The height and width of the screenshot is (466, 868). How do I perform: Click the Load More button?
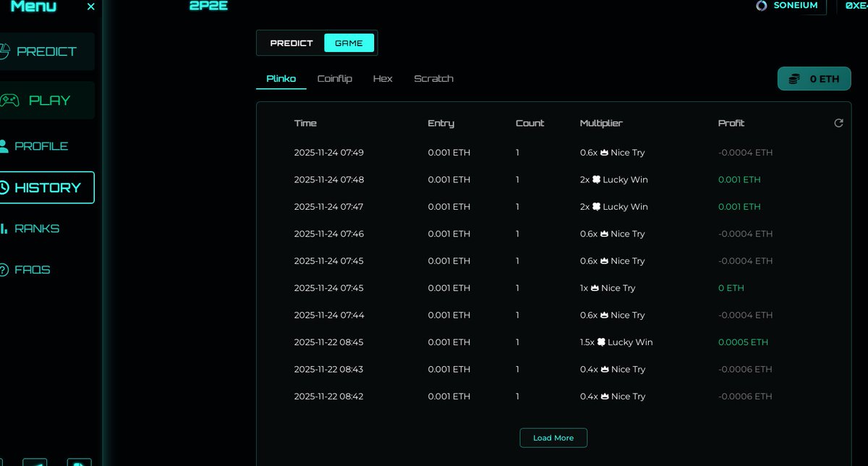553,438
